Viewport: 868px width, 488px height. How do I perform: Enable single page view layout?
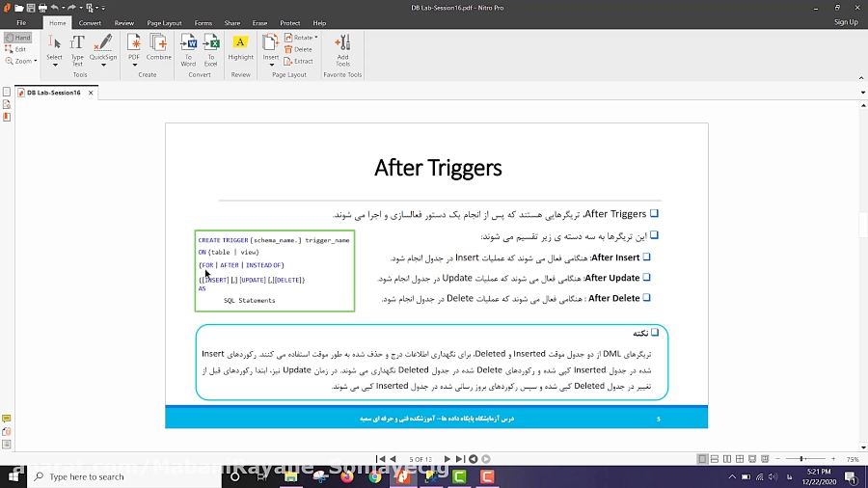[702, 459]
